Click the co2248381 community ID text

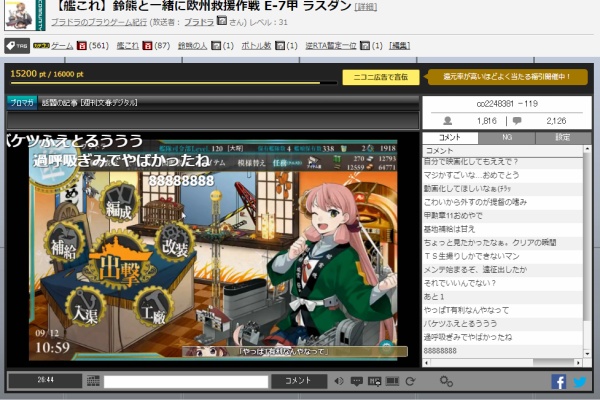coord(507,104)
